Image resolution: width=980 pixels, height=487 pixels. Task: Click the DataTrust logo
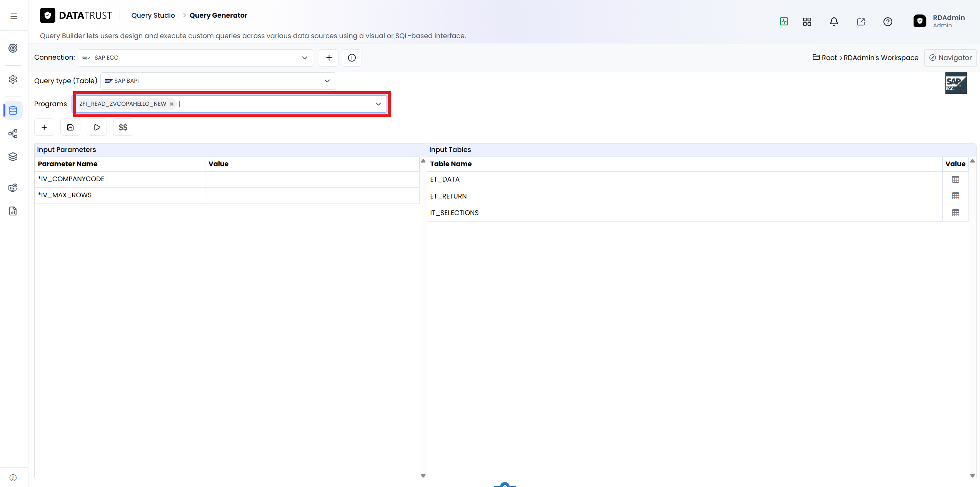(x=76, y=15)
